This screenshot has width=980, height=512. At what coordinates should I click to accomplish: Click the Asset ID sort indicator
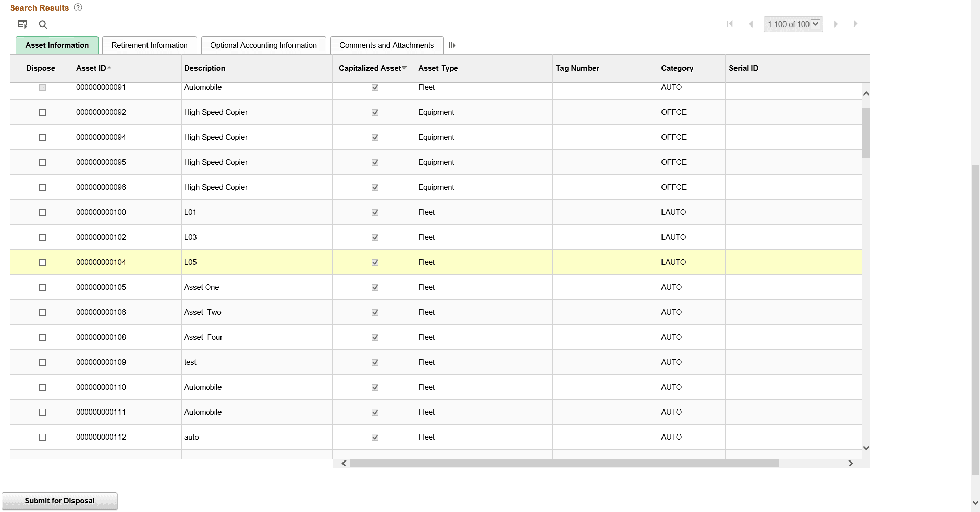(x=109, y=67)
